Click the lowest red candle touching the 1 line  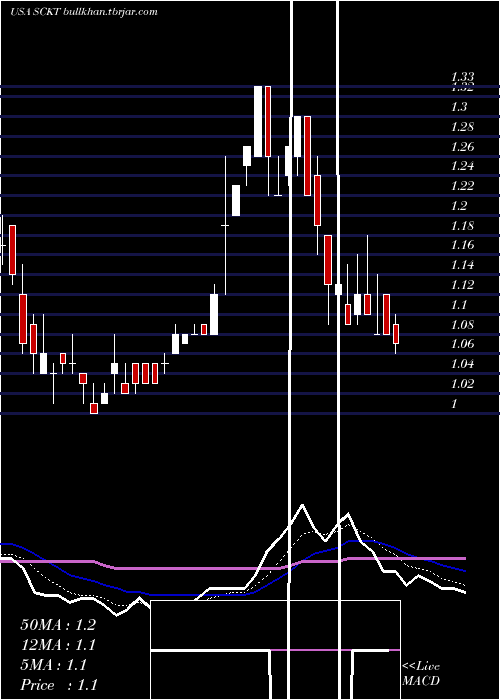point(94,408)
